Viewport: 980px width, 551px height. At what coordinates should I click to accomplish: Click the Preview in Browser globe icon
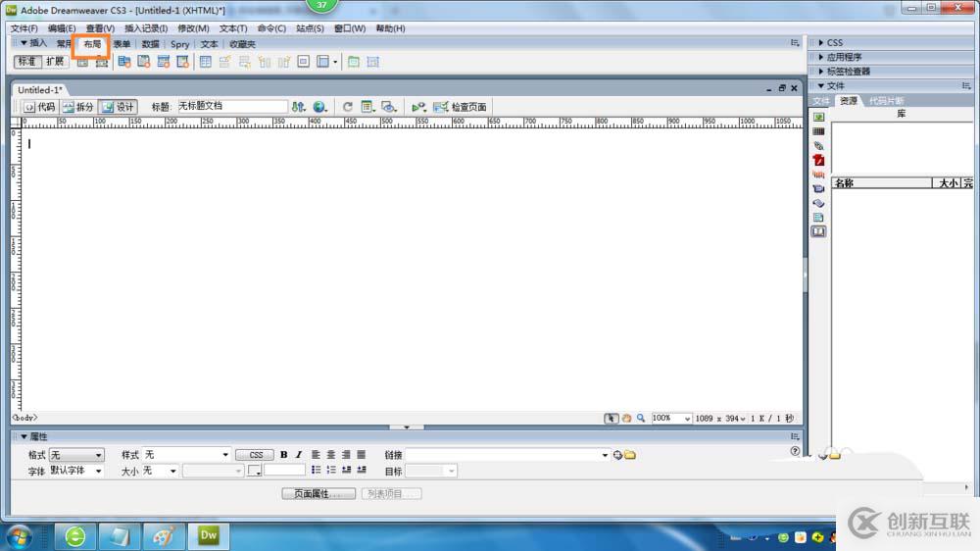pos(319,107)
